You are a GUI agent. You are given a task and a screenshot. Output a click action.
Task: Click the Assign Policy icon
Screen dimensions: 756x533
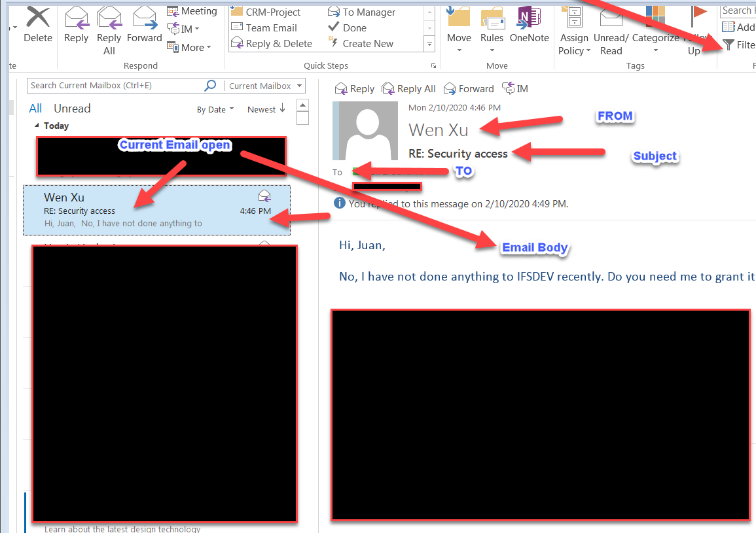pyautogui.click(x=574, y=18)
